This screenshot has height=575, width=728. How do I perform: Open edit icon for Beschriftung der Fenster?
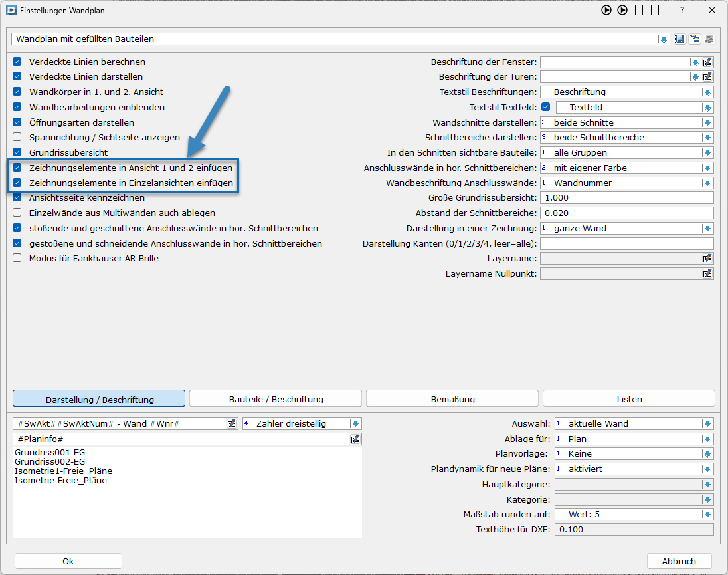[x=707, y=62]
